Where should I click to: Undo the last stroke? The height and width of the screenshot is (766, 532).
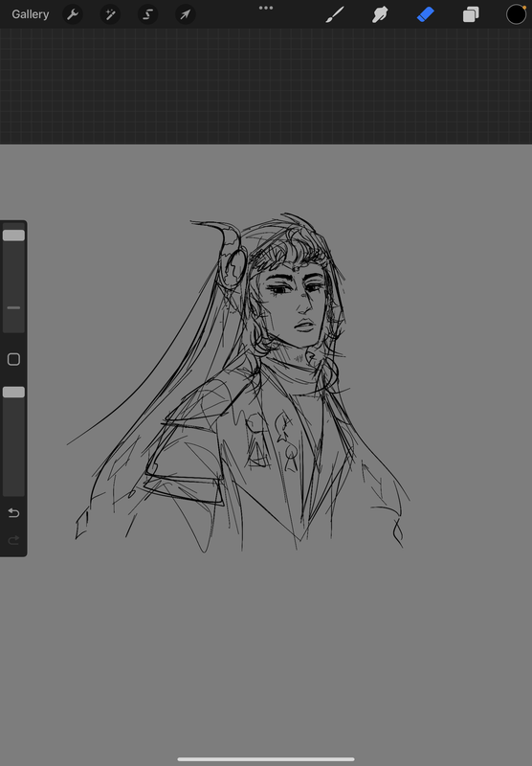tap(13, 513)
